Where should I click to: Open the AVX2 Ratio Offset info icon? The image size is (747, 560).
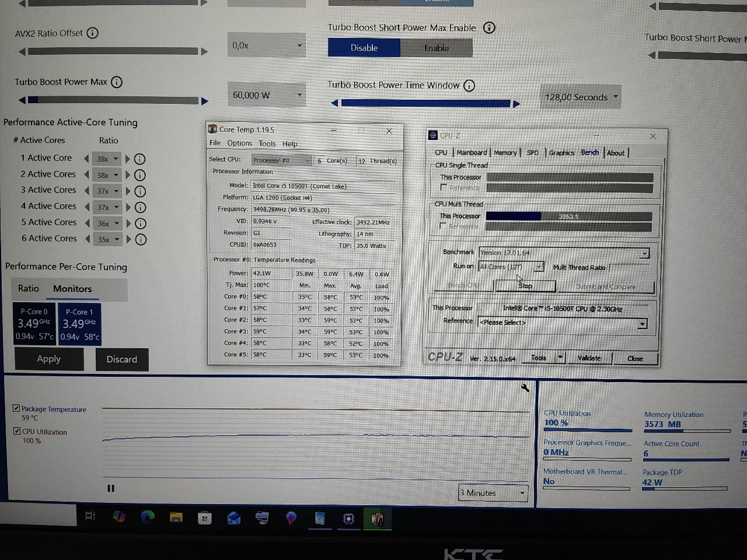(x=92, y=33)
